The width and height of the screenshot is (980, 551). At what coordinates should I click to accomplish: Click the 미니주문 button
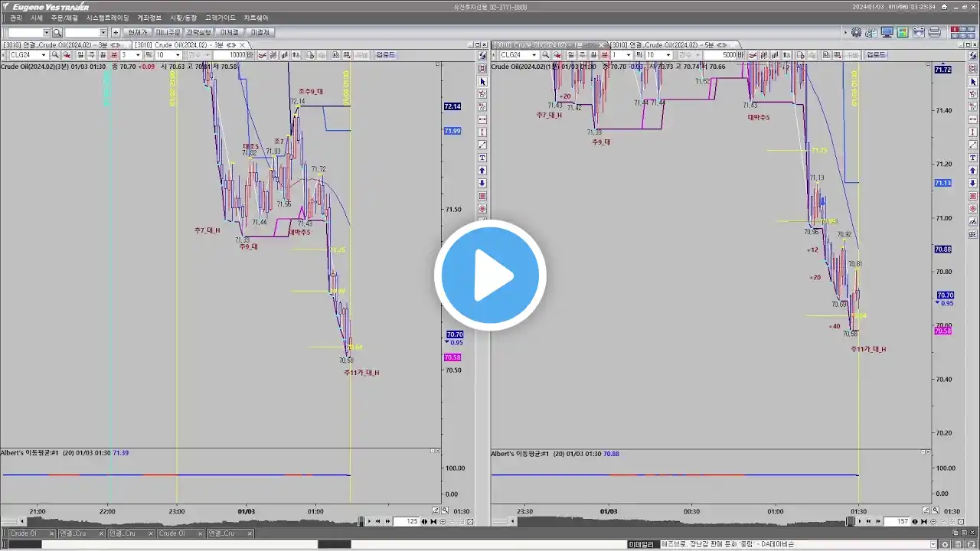(x=168, y=32)
